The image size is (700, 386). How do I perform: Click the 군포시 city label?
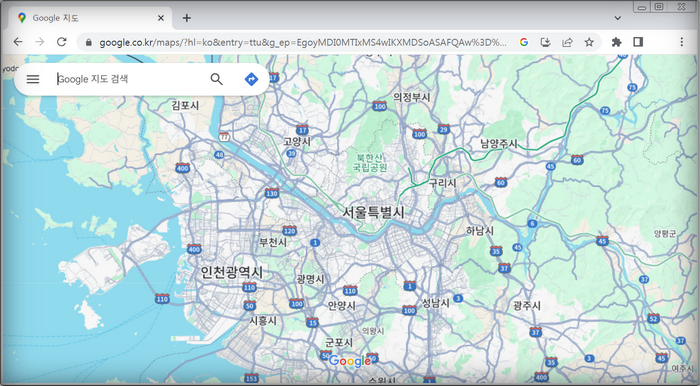pyautogui.click(x=339, y=342)
